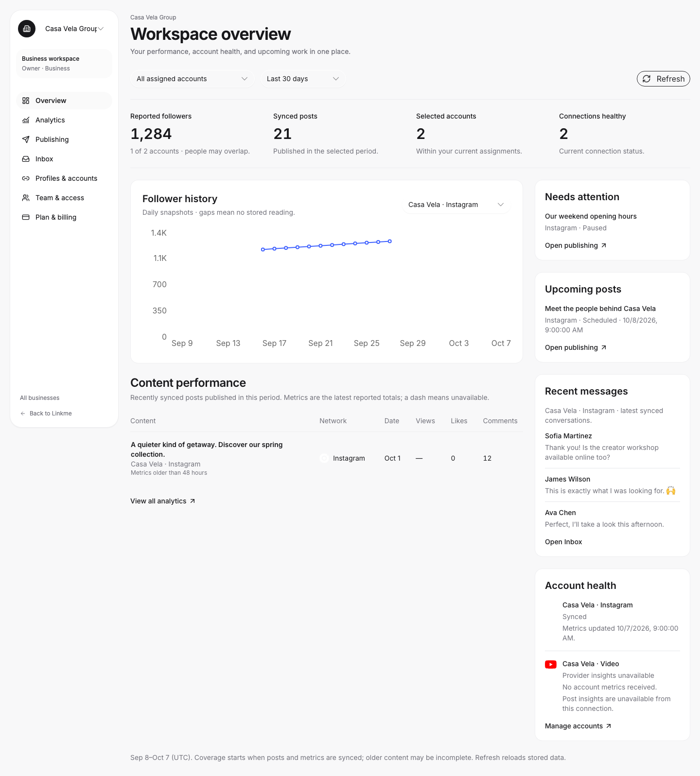
Task: Click the first data point on follower chart
Action: (263, 249)
